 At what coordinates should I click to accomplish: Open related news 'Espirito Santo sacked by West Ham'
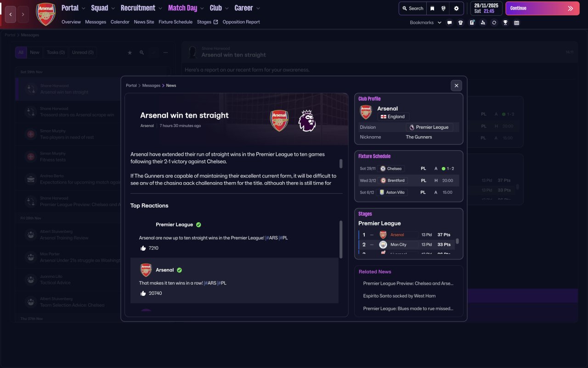point(399,296)
